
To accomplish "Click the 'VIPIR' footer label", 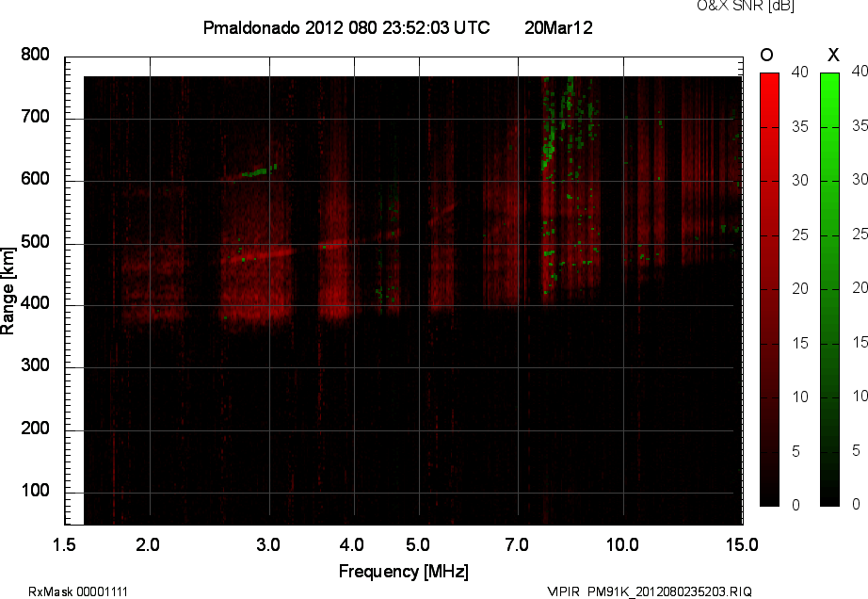I will [x=563, y=591].
